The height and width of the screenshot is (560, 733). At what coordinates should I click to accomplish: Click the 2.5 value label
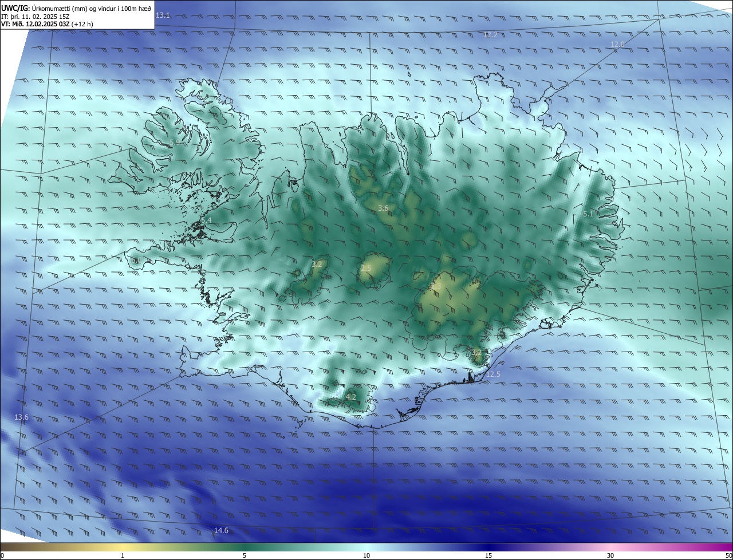coord(366,268)
